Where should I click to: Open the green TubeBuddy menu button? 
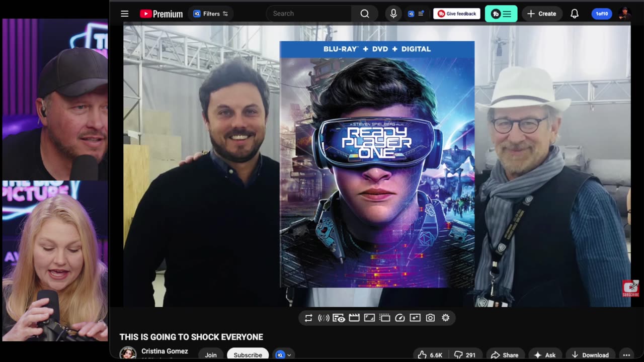pyautogui.click(x=501, y=14)
